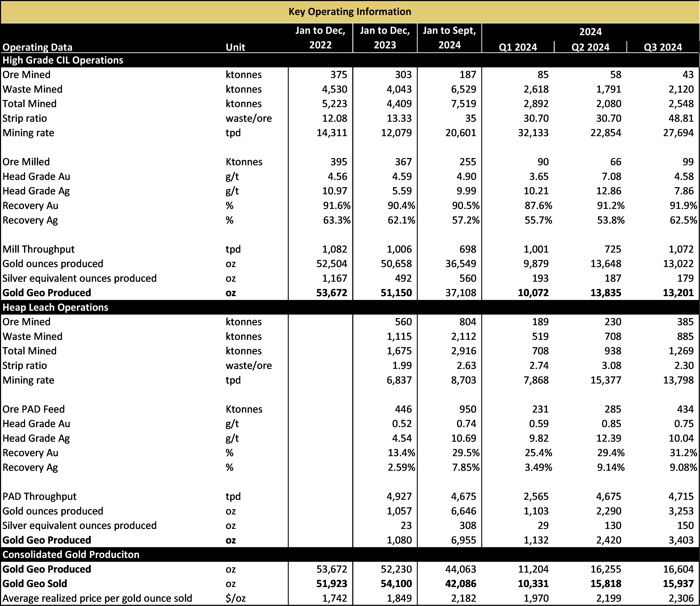Select the Operating Data column header
The width and height of the screenshot is (700, 606).
click(37, 47)
